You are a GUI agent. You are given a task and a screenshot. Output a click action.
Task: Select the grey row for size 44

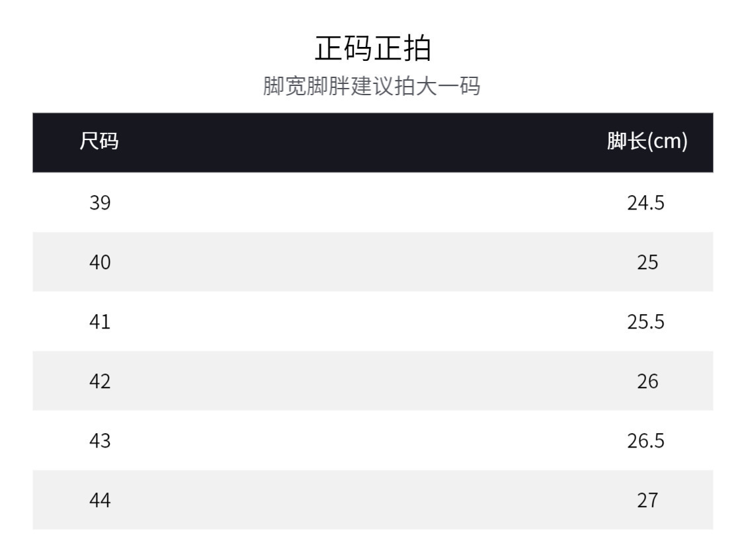point(372,500)
